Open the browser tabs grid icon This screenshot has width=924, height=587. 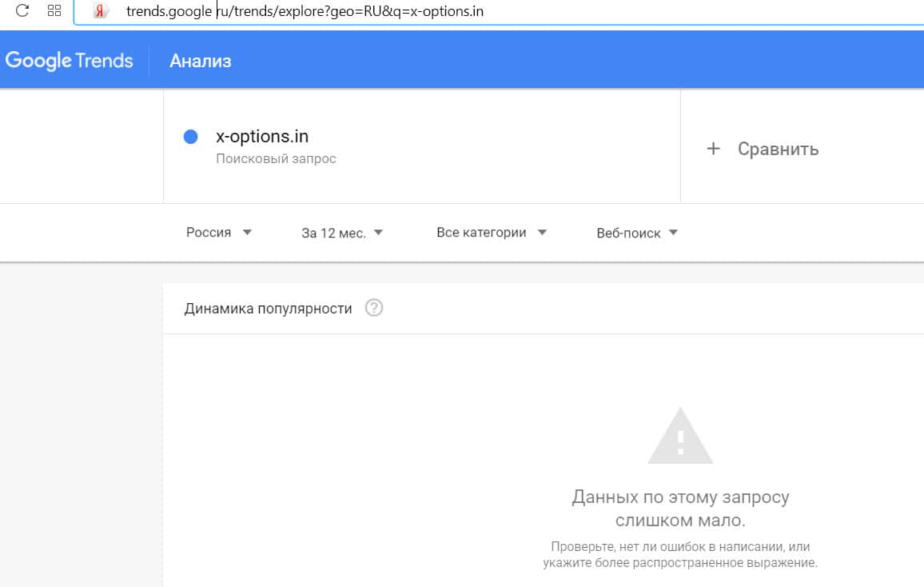pyautogui.click(x=55, y=11)
